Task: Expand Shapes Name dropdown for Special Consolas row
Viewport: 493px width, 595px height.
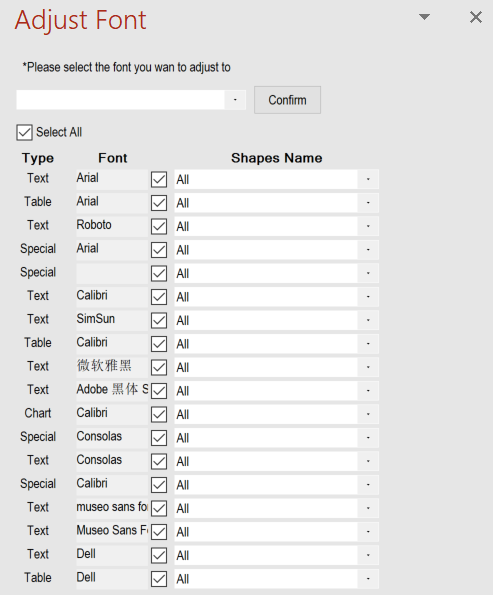Action: click(x=368, y=438)
